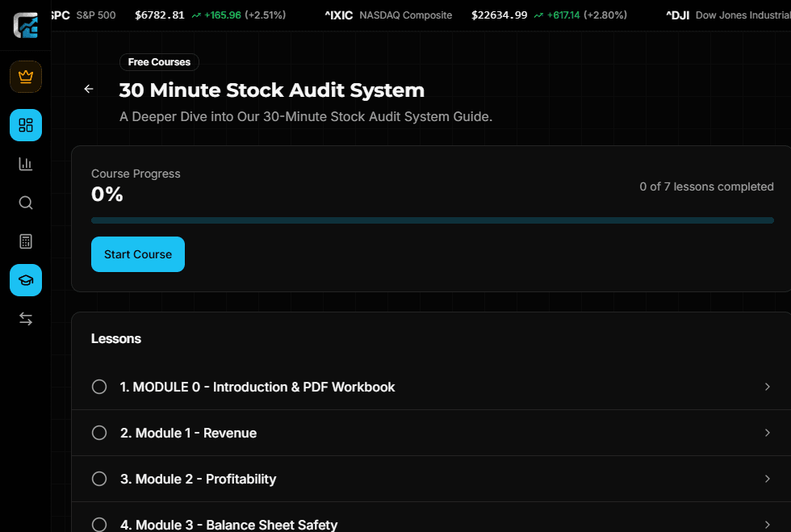Click the app logo at top left

[25, 24]
